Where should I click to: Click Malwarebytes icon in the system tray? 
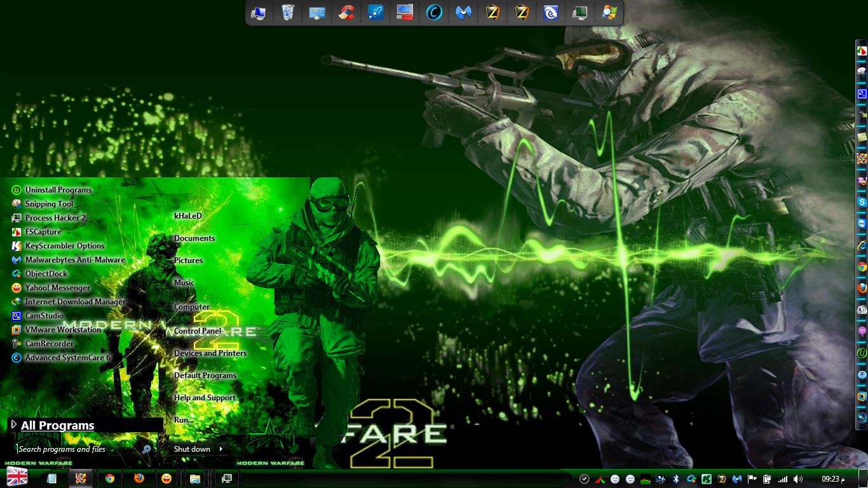click(737, 479)
